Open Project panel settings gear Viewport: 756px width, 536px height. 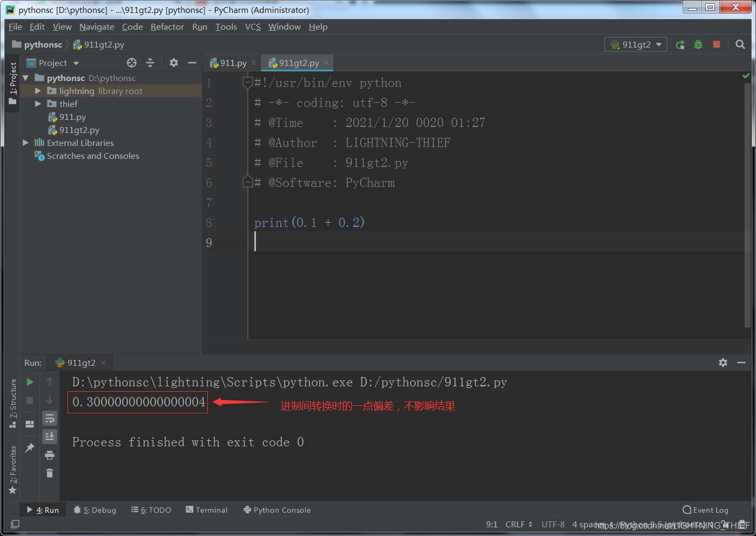[174, 63]
